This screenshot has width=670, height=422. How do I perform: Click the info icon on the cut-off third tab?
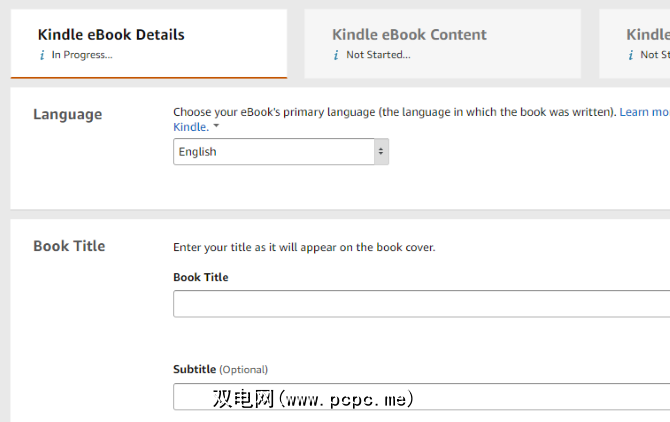(631, 55)
